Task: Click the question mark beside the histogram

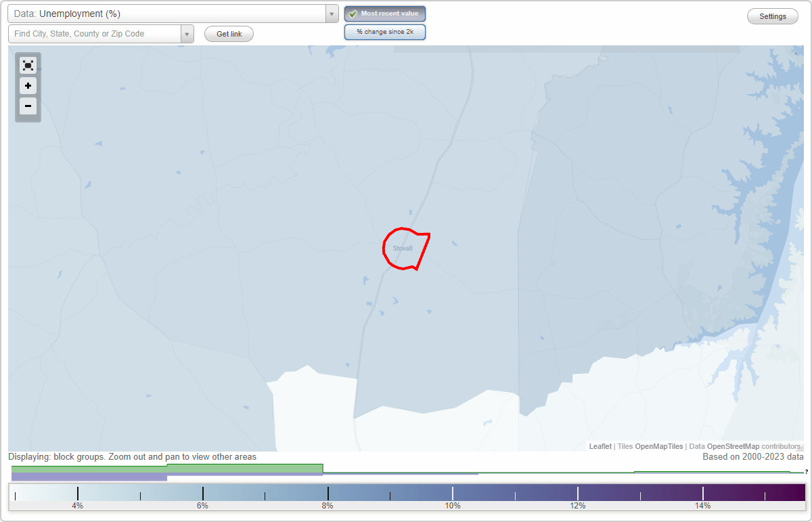Action: point(807,472)
